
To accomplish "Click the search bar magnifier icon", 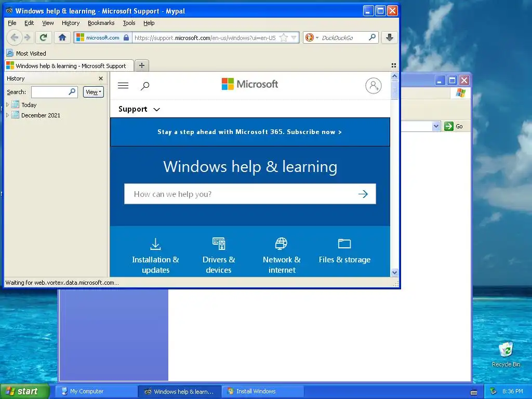I will [x=372, y=37].
